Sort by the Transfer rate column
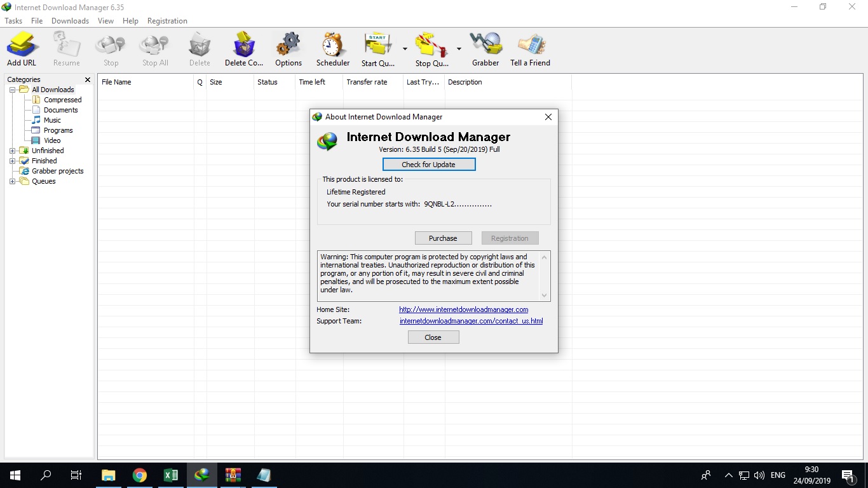This screenshot has height=488, width=868. [x=373, y=82]
